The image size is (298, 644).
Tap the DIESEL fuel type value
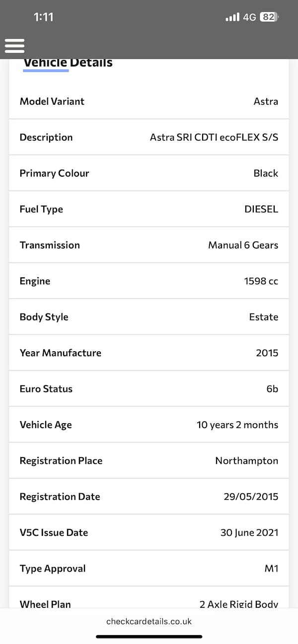261,209
